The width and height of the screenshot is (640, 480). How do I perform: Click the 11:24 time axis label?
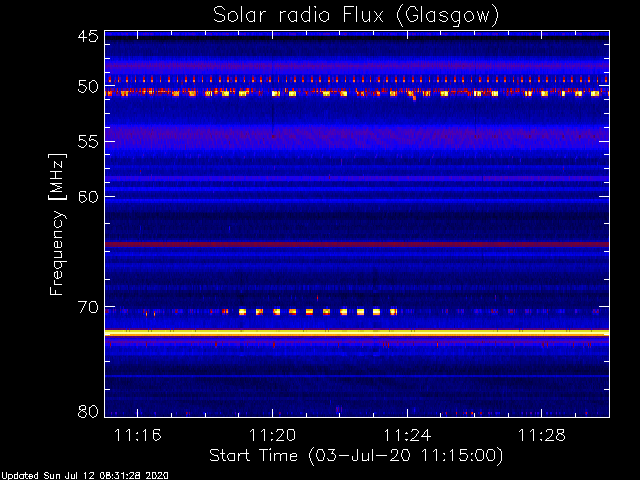coord(407,435)
